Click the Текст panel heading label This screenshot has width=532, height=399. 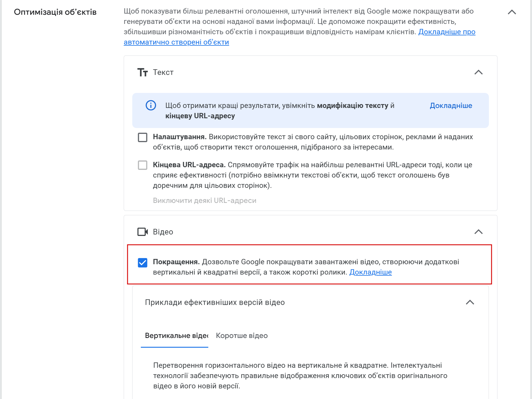(x=163, y=72)
